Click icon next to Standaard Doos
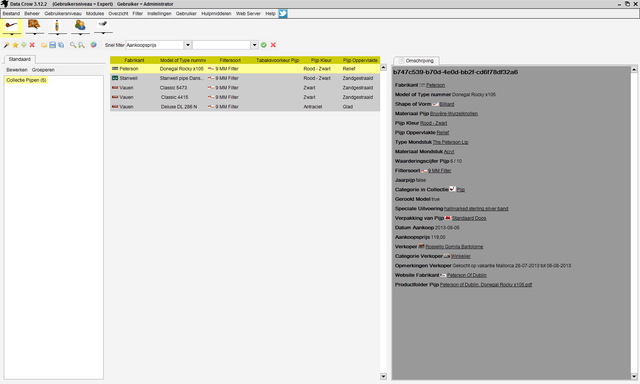Image resolution: width=640 pixels, height=384 pixels. pos(448,218)
